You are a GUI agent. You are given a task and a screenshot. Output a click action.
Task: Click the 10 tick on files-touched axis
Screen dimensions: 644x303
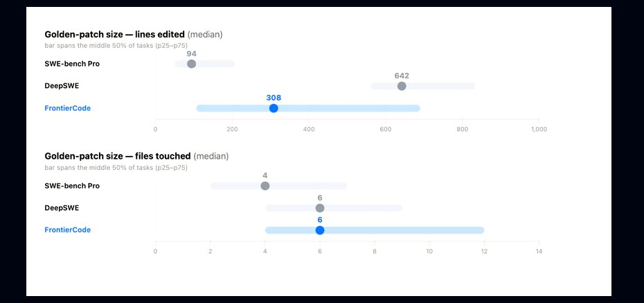[x=429, y=251]
